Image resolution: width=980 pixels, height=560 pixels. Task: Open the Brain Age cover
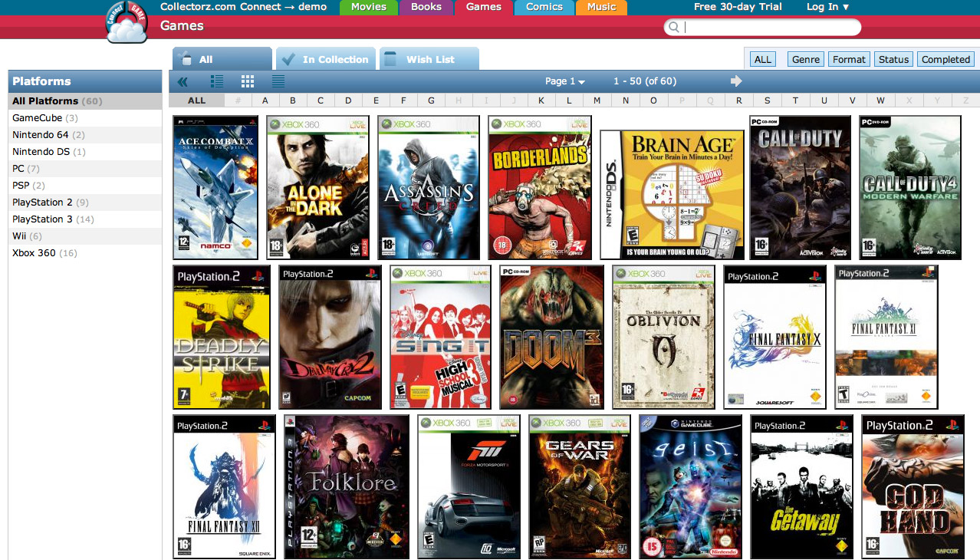coord(672,195)
